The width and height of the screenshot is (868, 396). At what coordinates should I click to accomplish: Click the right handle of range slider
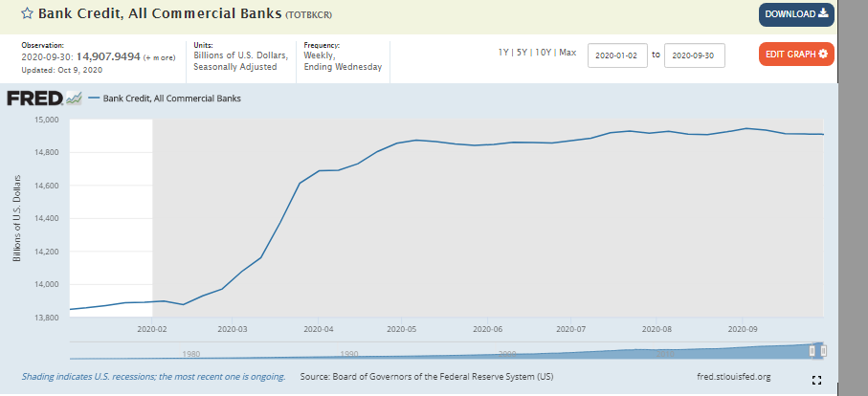click(823, 351)
